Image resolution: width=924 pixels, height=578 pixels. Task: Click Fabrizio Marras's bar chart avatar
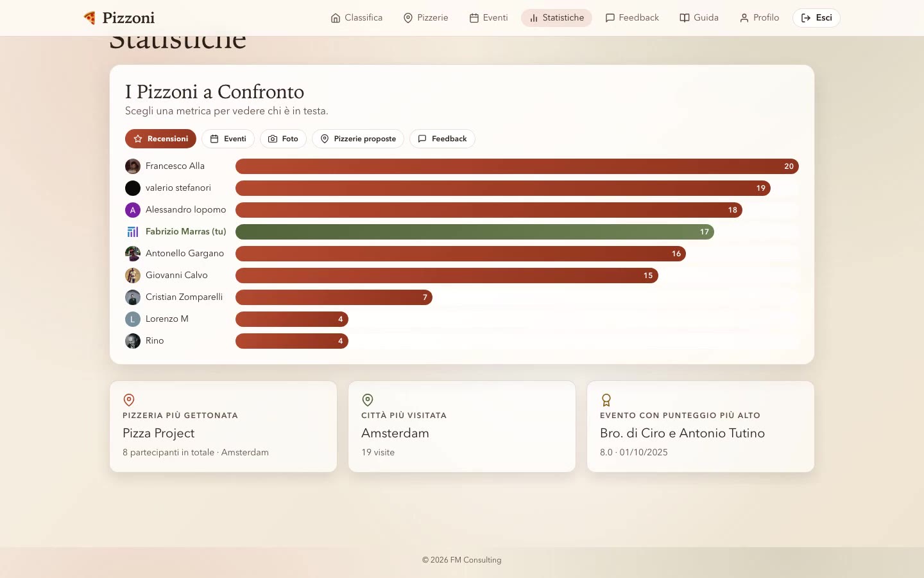pos(133,232)
